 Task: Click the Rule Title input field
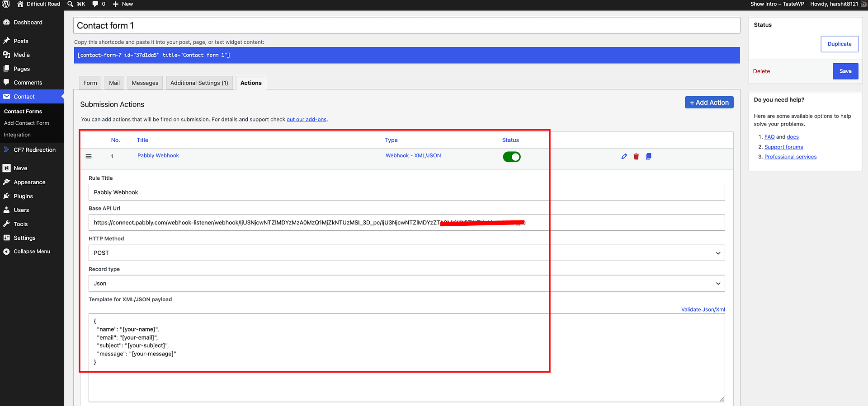tap(406, 192)
